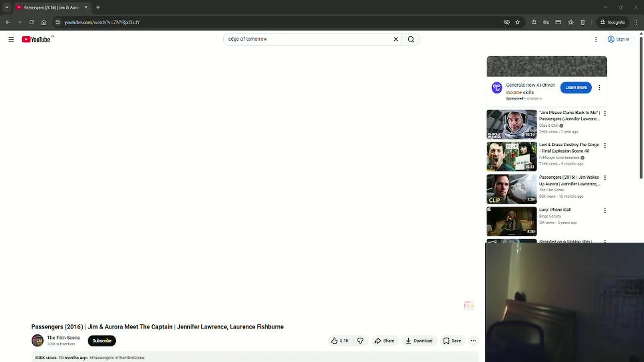Click the incognito hat toolbar icon after the star

pos(534,22)
